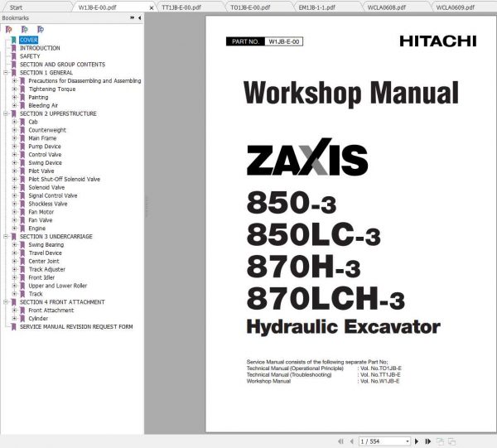Click the 'Vol. No.TO1JB-E' text

pyautogui.click(x=381, y=369)
